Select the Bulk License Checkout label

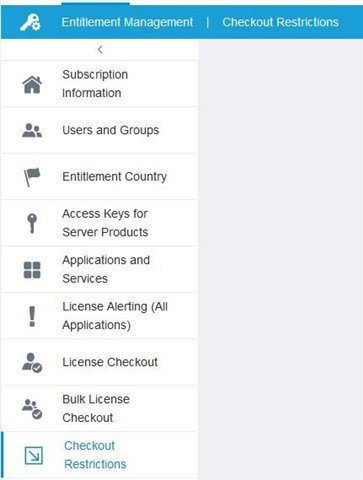coord(96,408)
